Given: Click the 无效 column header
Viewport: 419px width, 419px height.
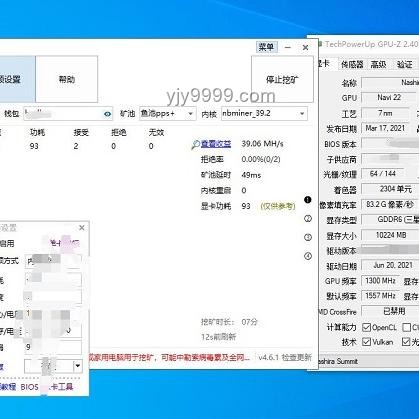Looking at the screenshot, I should [x=156, y=132].
